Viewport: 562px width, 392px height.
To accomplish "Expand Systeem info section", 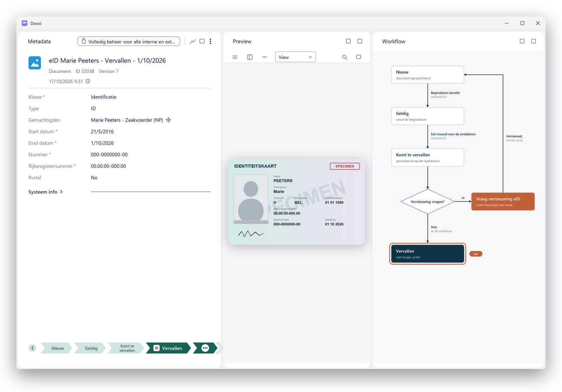I will pyautogui.click(x=46, y=192).
